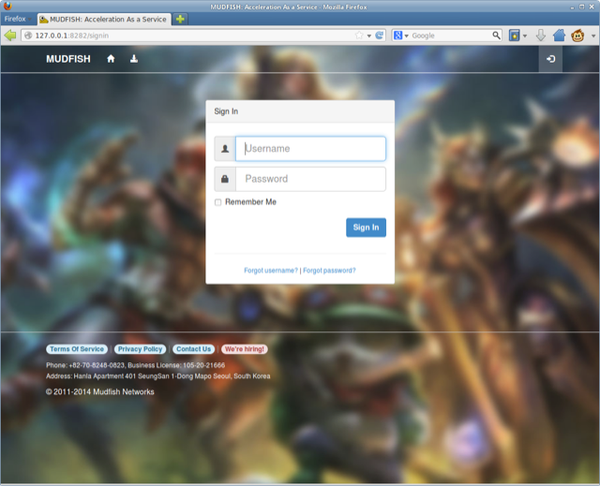
Task: Open the Firefox menu dropdown
Action: [18, 19]
